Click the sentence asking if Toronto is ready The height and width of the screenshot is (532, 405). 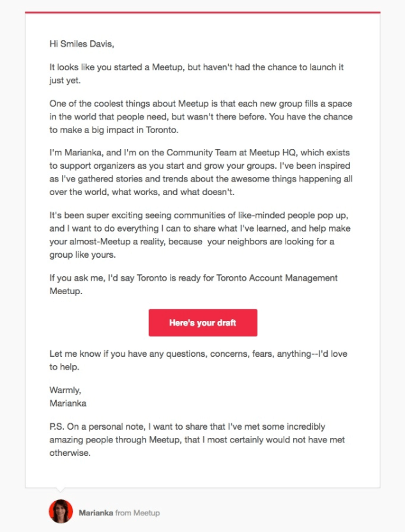click(x=192, y=278)
